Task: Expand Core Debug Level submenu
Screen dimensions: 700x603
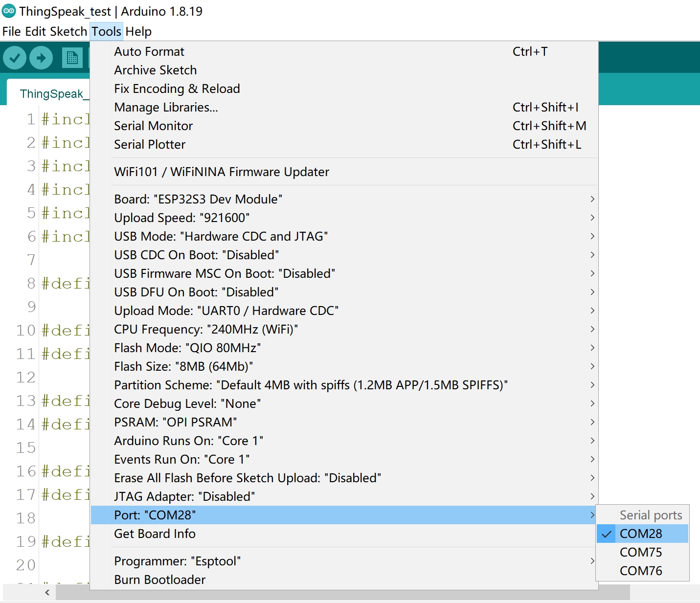Action: click(x=344, y=403)
